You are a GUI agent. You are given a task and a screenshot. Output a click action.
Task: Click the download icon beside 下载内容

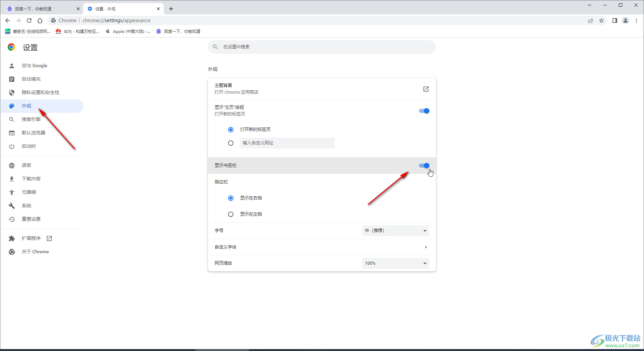[12, 179]
